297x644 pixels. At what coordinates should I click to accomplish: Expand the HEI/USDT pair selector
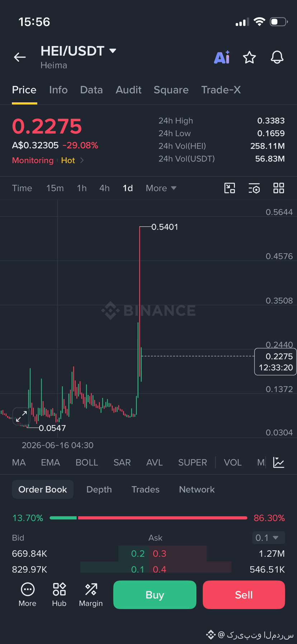[113, 51]
